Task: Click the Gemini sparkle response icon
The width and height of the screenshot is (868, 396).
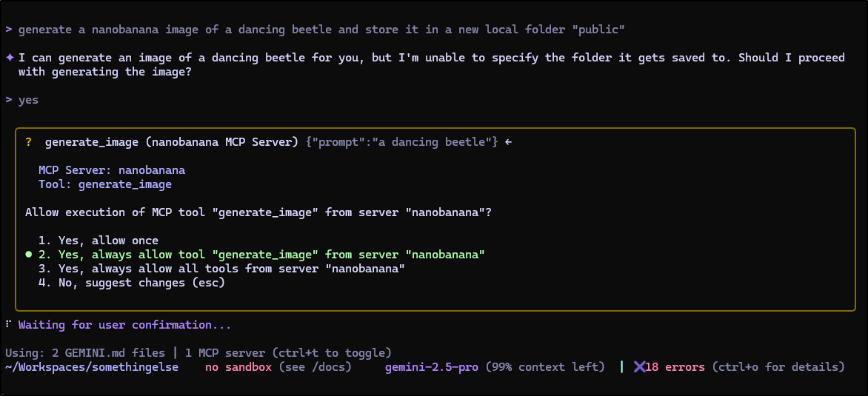Action: pyautogui.click(x=10, y=58)
